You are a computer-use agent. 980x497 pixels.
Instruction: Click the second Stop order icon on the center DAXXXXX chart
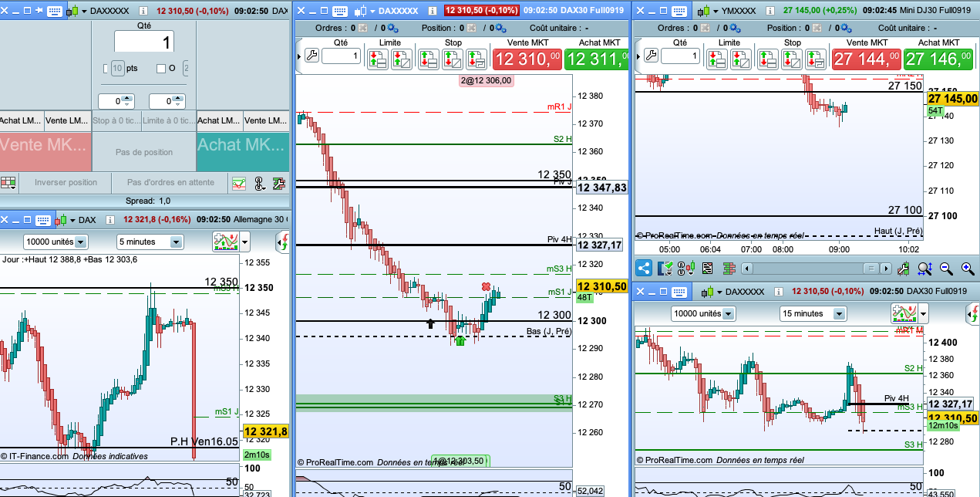(453, 59)
